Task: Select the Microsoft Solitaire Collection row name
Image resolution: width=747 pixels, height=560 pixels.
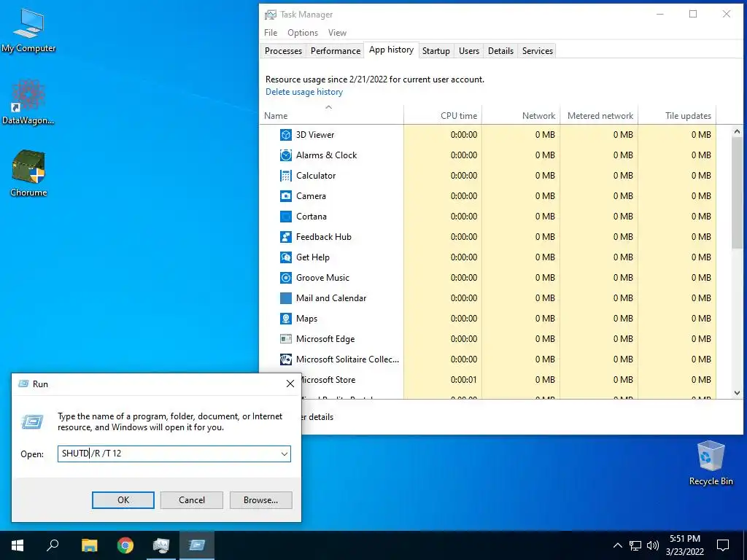Action: 347,359
